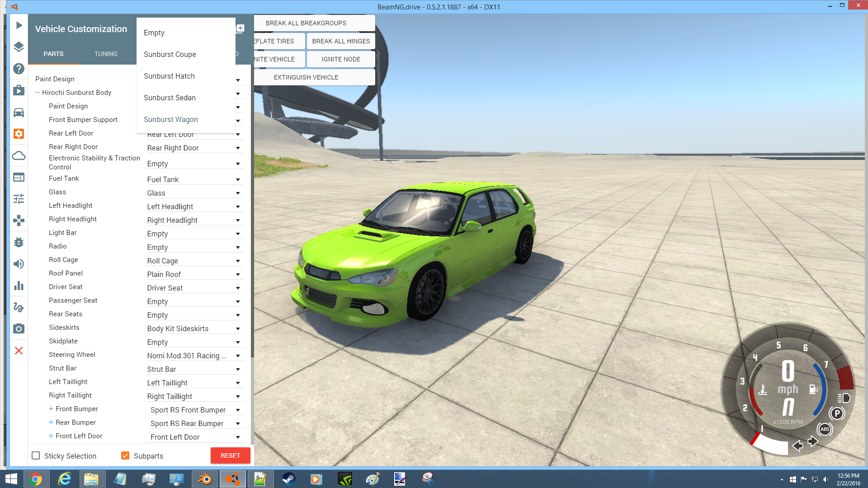This screenshot has height=488, width=868.
Task: Select Empty in the body dropdown list
Action: (186, 33)
